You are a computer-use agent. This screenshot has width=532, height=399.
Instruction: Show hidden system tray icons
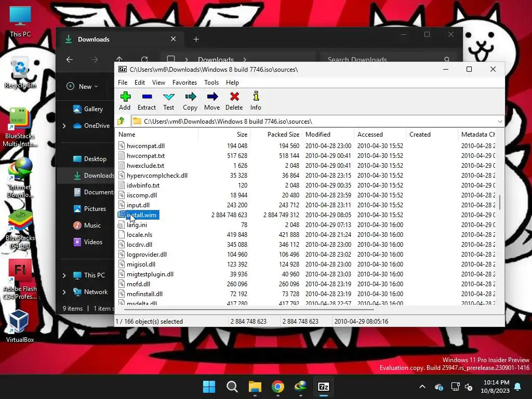tap(422, 387)
